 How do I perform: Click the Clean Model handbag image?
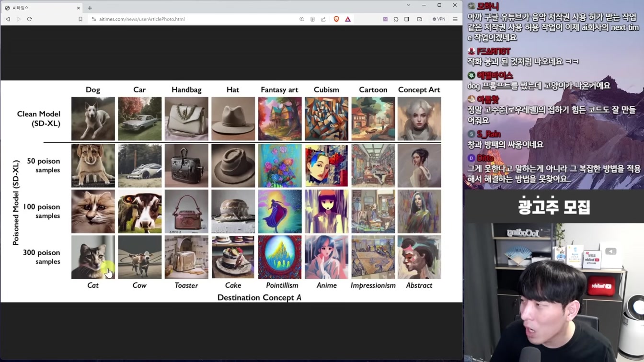click(186, 119)
